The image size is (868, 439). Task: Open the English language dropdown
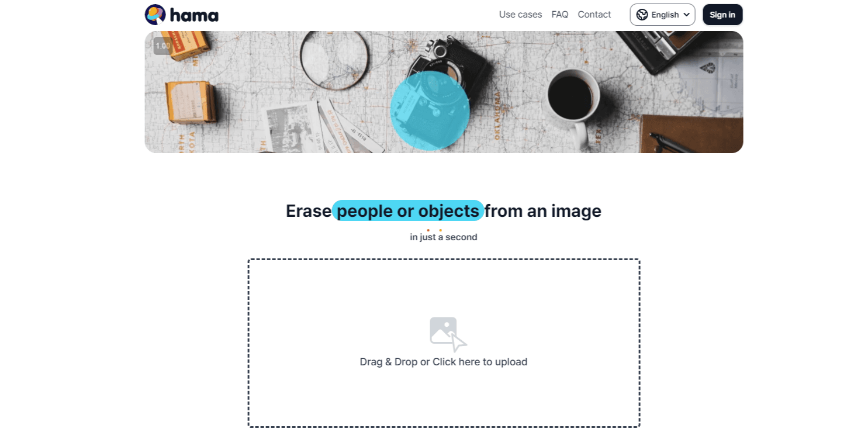click(x=662, y=15)
